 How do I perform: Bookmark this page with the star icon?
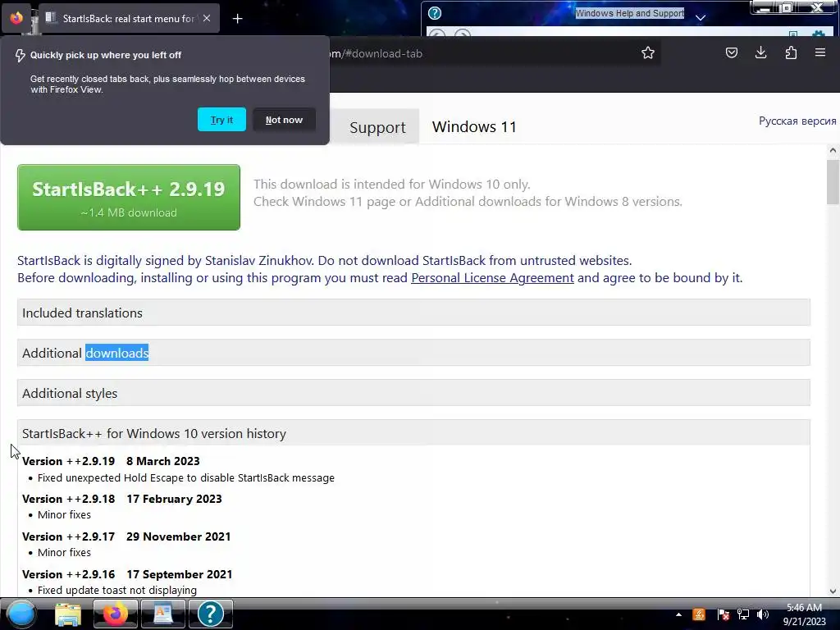(x=648, y=52)
